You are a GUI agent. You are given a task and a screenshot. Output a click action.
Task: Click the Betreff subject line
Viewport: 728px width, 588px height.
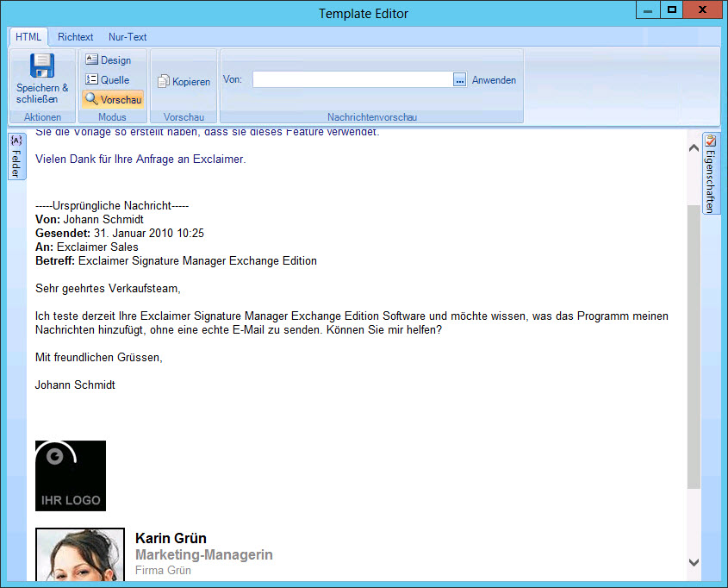176,261
